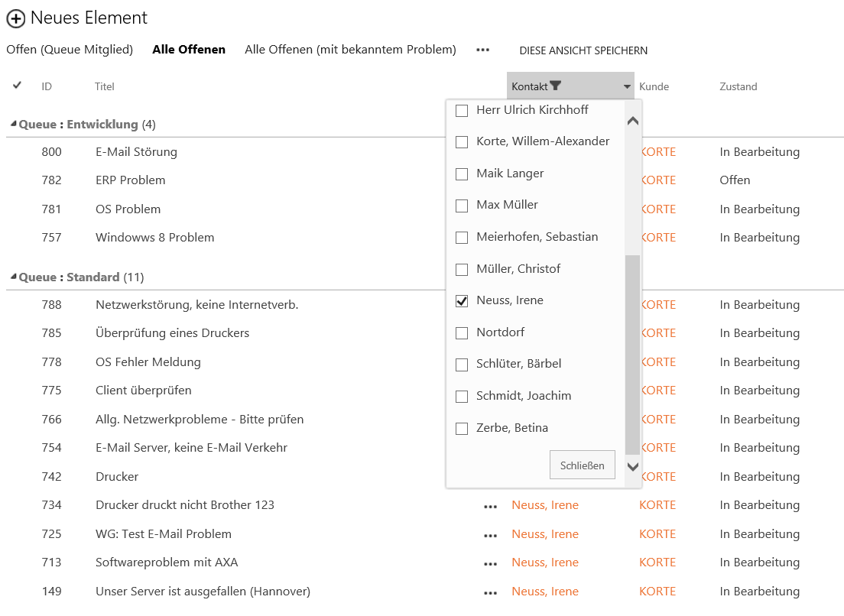Click DIESE ANSICHT SPEICHERN
The width and height of the screenshot is (844, 616).
coord(583,50)
